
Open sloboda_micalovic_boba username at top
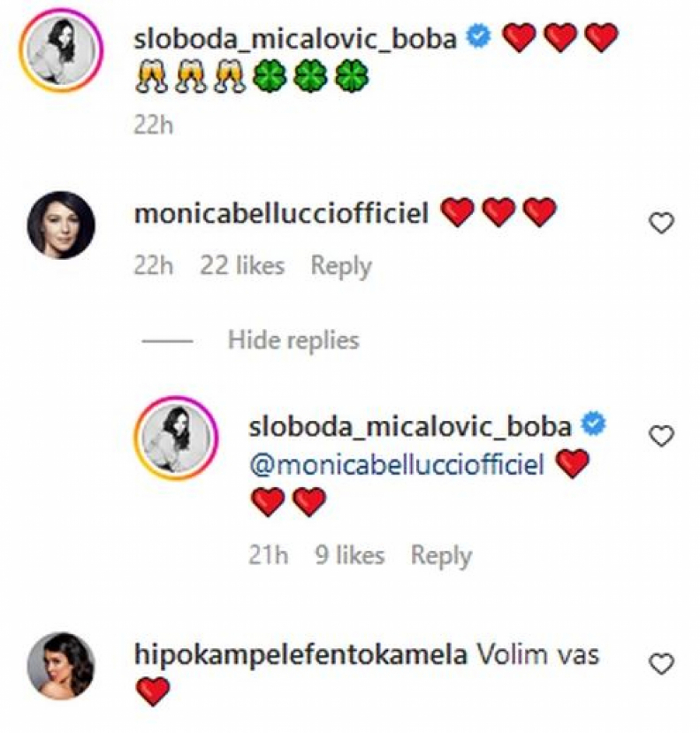[296, 38]
